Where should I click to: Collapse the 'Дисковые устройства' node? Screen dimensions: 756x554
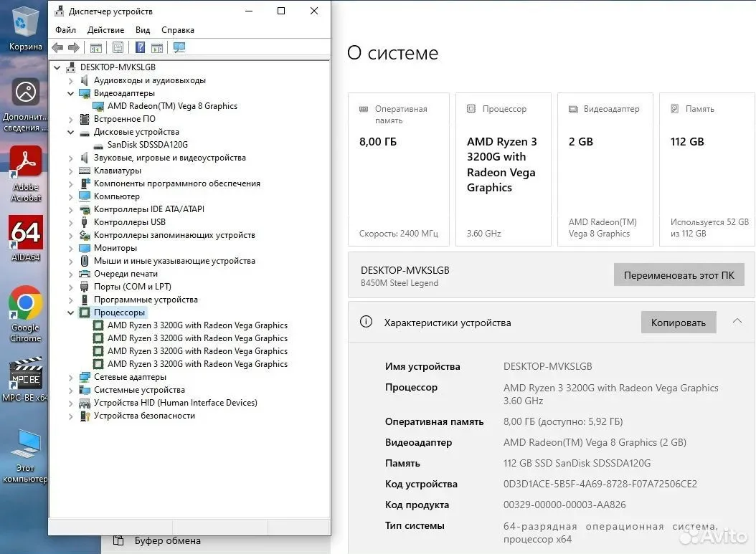pos(71,132)
